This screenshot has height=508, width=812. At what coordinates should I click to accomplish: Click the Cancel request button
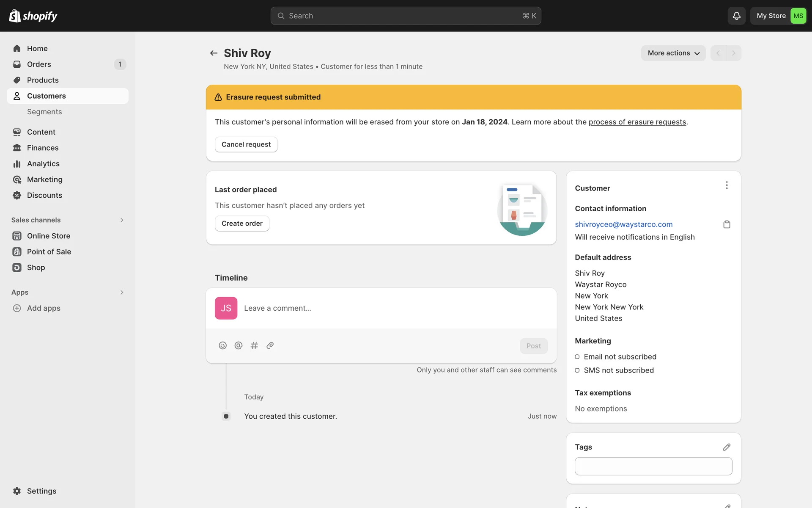[246, 144]
